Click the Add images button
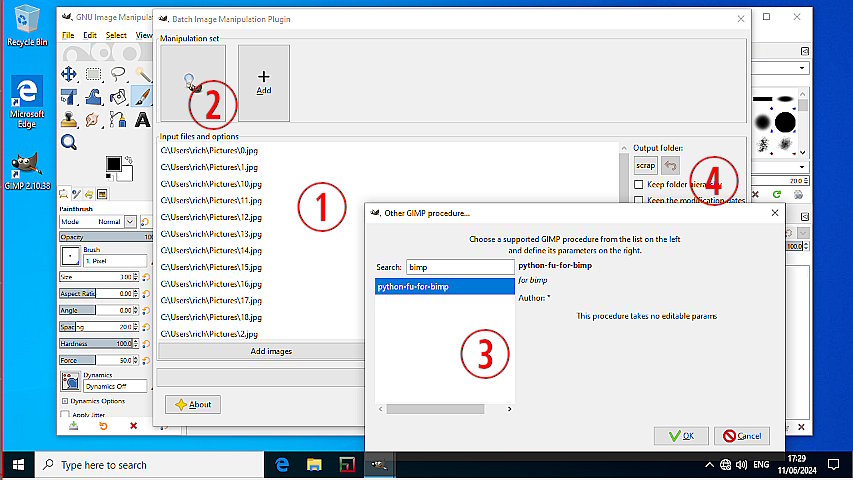 271,352
